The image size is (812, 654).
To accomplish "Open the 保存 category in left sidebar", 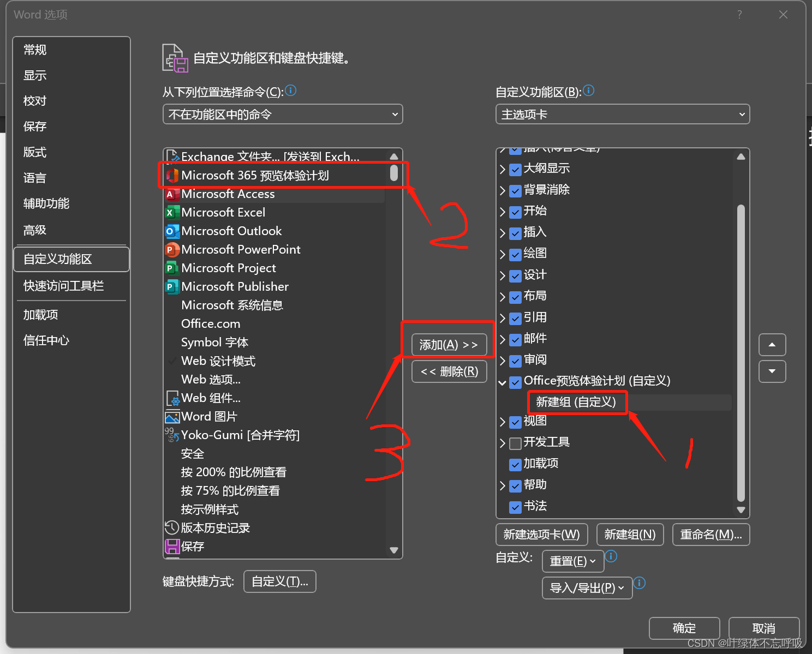I will (x=71, y=127).
